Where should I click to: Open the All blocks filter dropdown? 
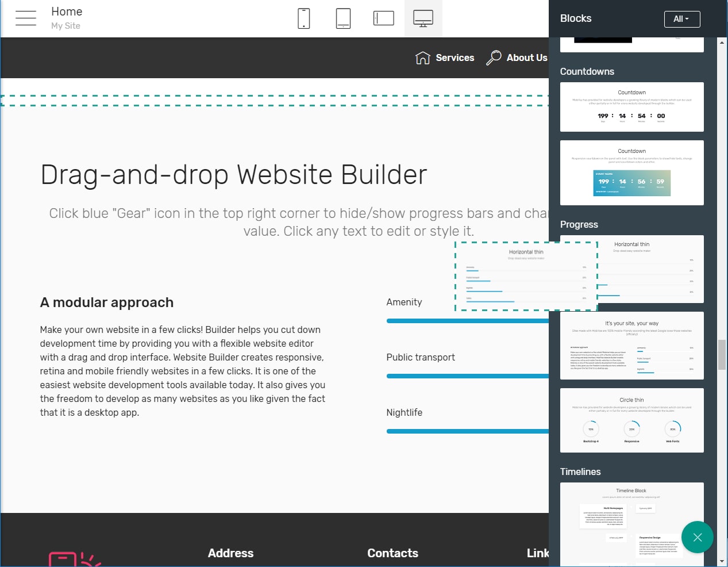(681, 18)
